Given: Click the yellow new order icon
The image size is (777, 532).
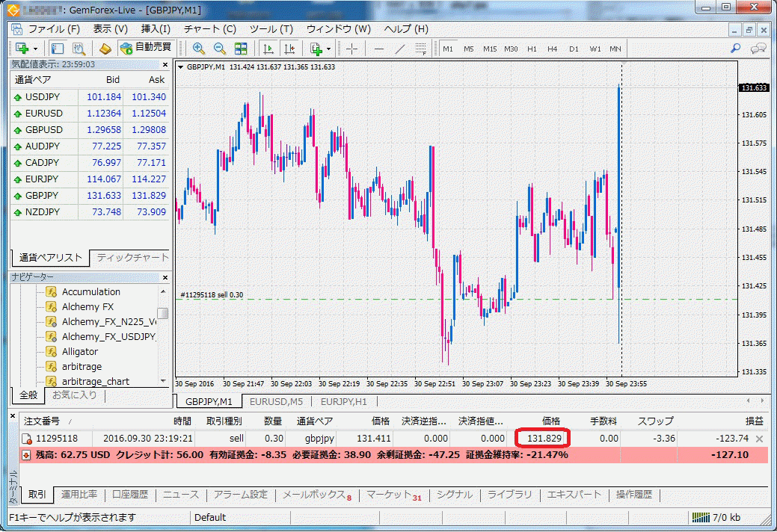Looking at the screenshot, I should coord(105,49).
